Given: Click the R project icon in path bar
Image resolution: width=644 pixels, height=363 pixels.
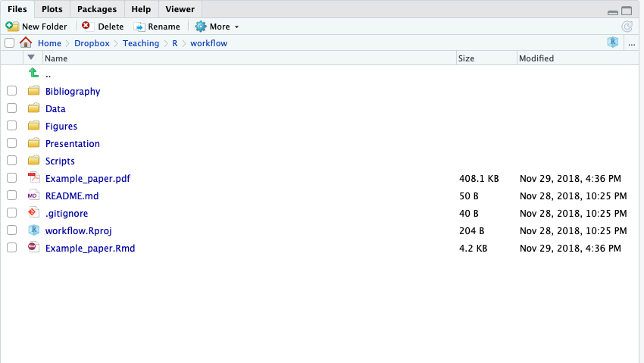Looking at the screenshot, I should point(612,43).
